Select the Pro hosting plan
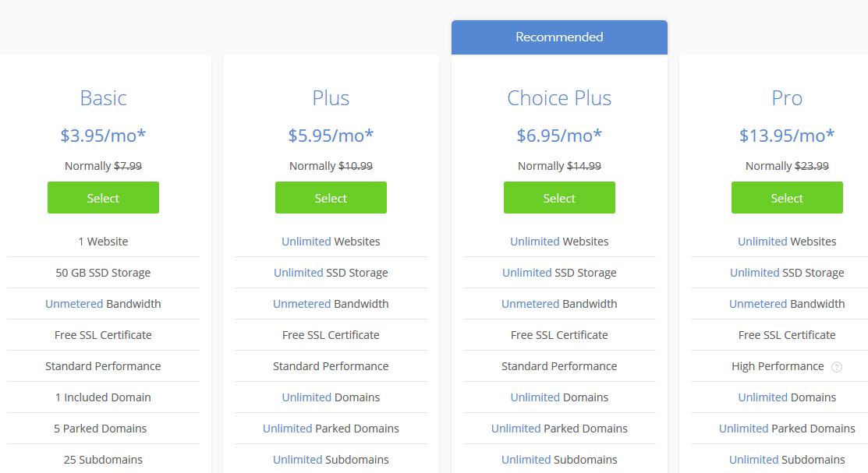The height and width of the screenshot is (473, 868). [x=787, y=197]
